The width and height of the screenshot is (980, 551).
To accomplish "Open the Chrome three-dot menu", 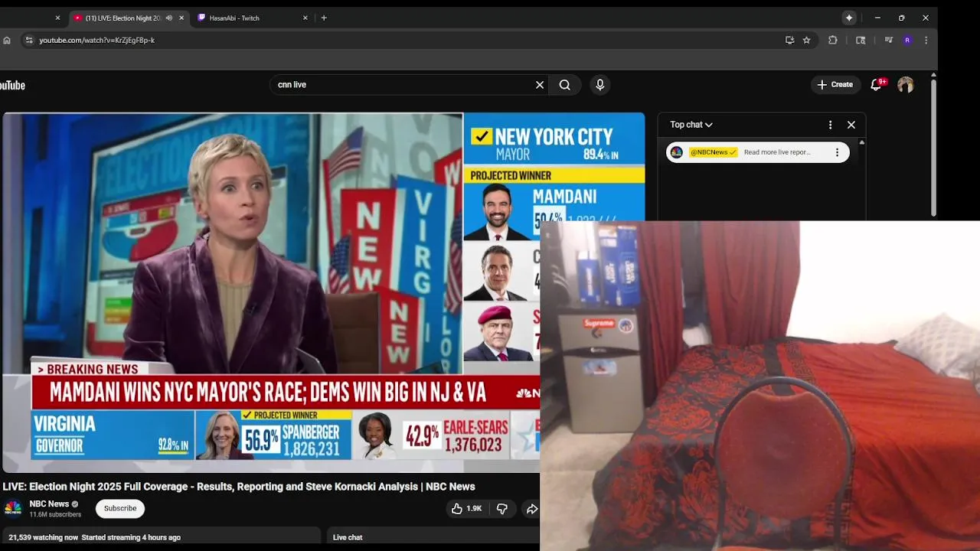I will [x=926, y=40].
